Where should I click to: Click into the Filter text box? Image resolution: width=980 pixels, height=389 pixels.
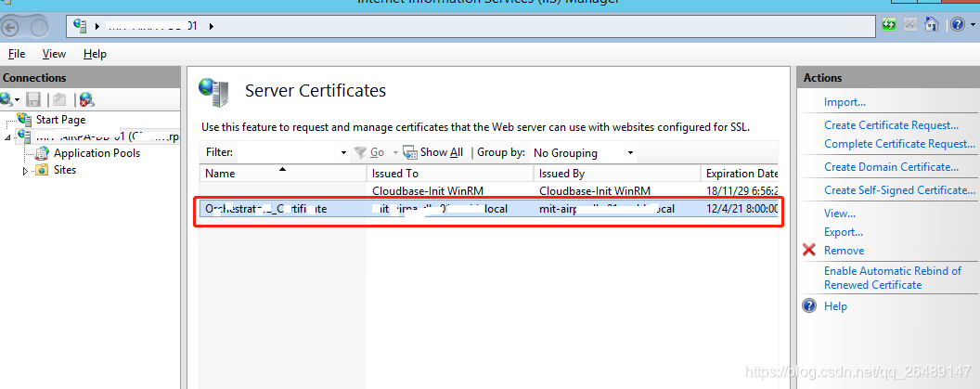coord(287,152)
